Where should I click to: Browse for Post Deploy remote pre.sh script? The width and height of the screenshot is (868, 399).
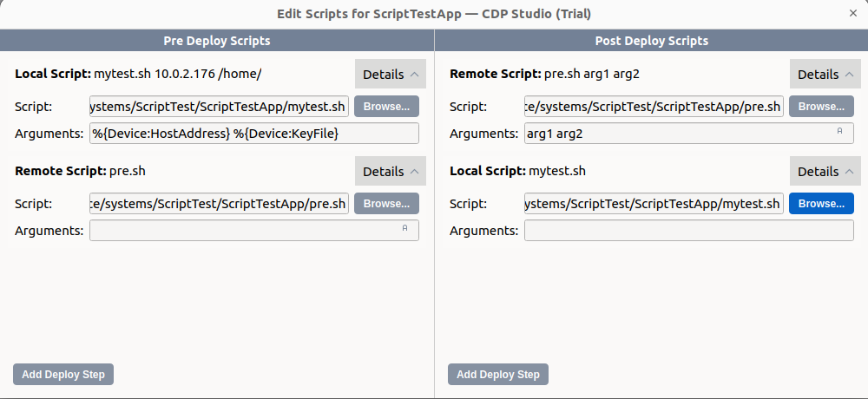pyautogui.click(x=821, y=106)
